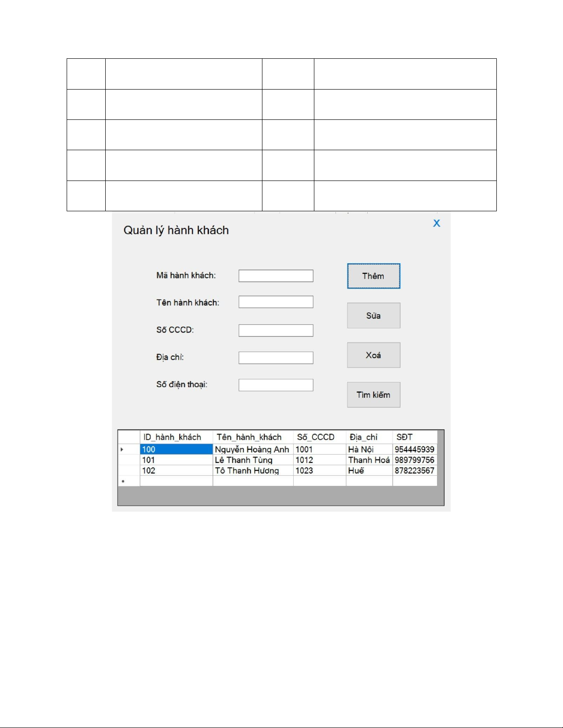This screenshot has height=728, width=563.
Task: Focus the Số điện thoại input box
Action: tap(276, 385)
